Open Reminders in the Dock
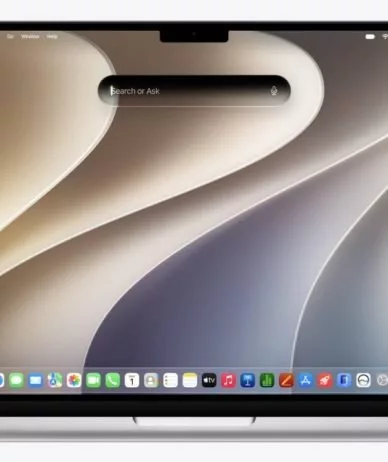 tap(170, 380)
